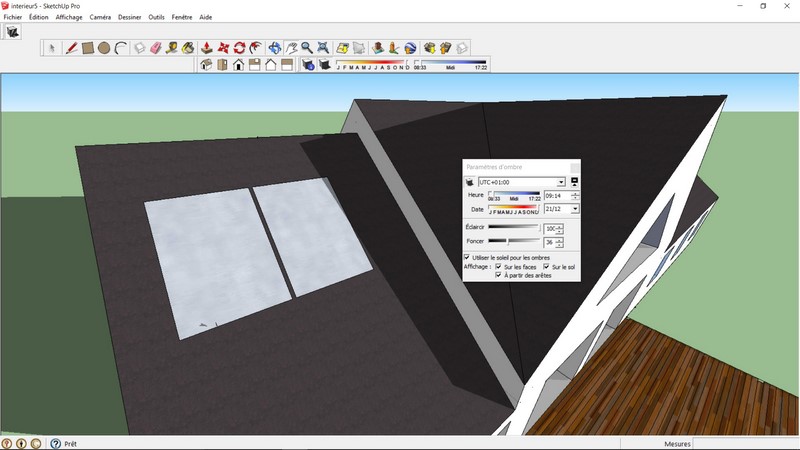800x450 pixels.
Task: Select the Follow Me tool
Action: [256, 48]
